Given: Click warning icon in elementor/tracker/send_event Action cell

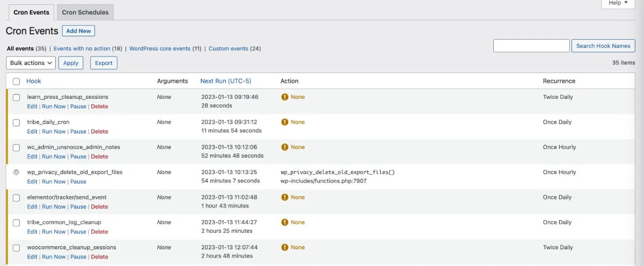Looking at the screenshot, I should click(284, 197).
